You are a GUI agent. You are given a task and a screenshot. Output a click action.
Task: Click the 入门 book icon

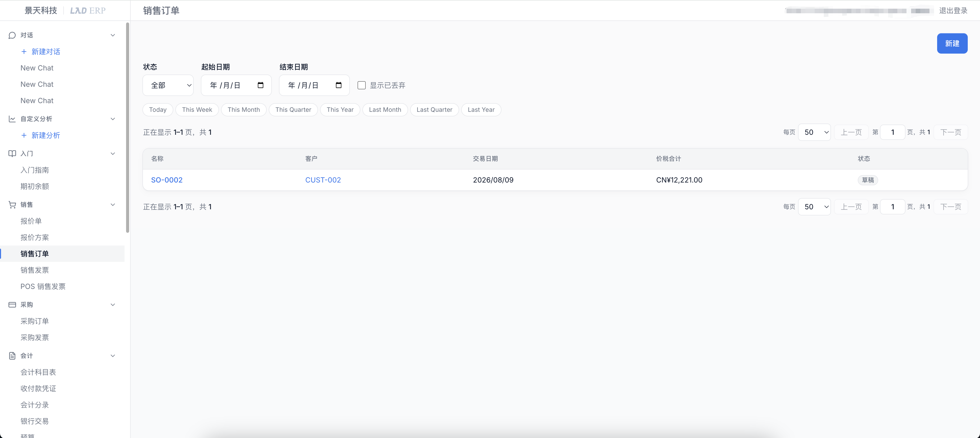pyautogui.click(x=12, y=153)
